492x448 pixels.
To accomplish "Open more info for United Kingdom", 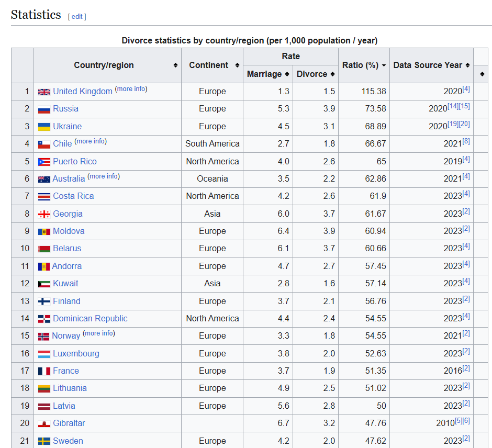I will point(131,89).
